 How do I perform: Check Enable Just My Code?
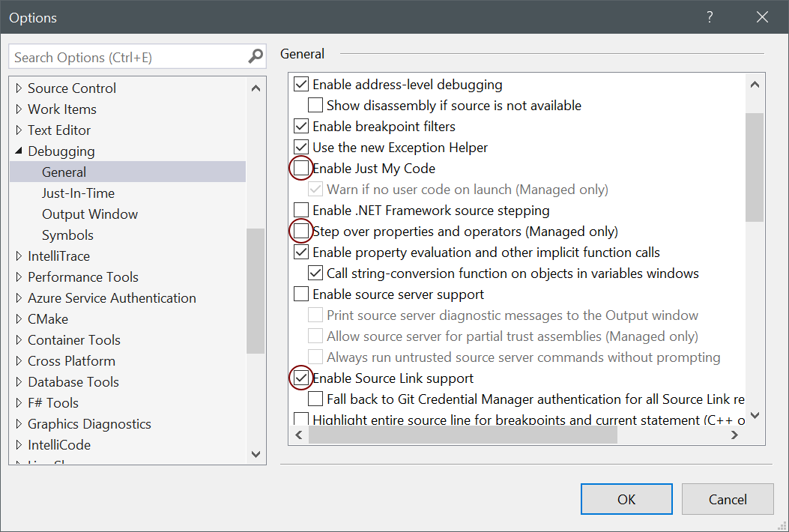point(301,168)
